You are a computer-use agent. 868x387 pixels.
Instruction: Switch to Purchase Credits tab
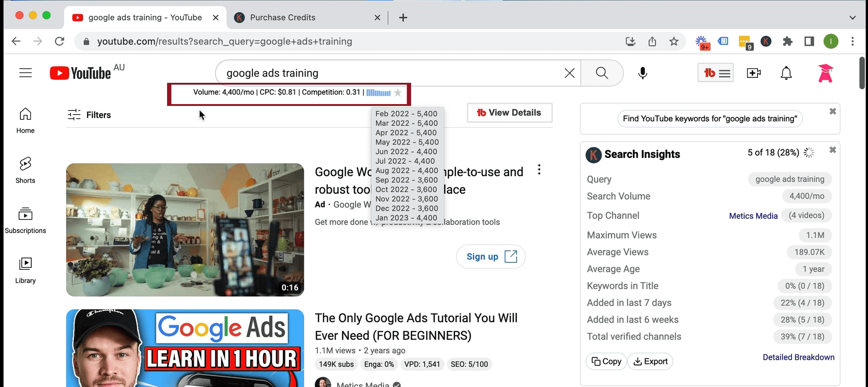tap(308, 18)
